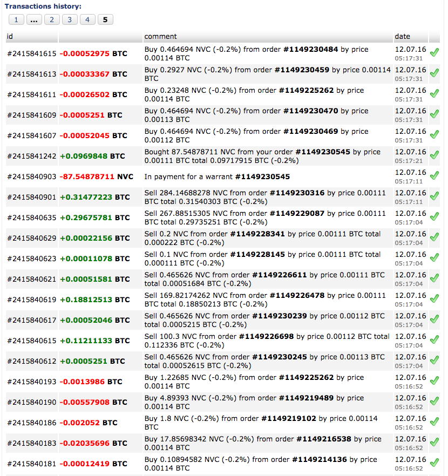Click the comment column header
This screenshot has width=448, height=476.
click(268, 37)
